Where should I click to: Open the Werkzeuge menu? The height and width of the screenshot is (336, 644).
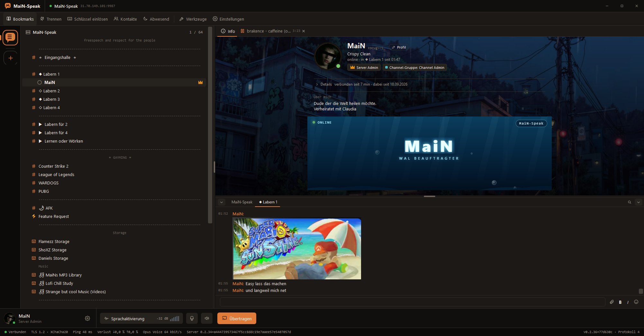click(x=193, y=19)
